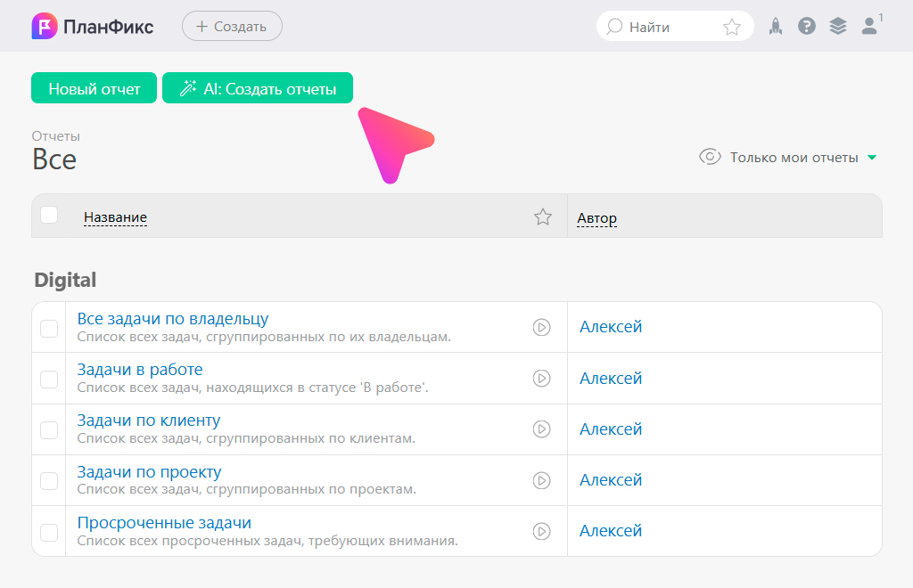
Task: Run the 'Просроченные задачи' report play icon
Action: [541, 531]
